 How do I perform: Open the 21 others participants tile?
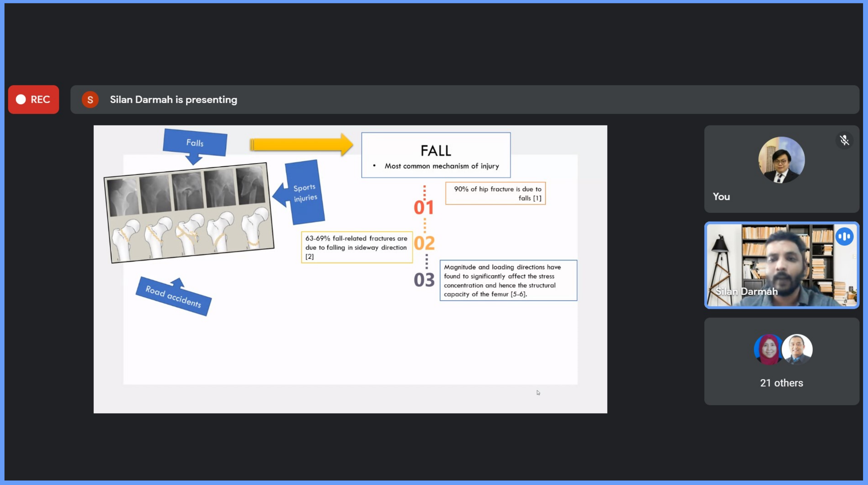click(781, 383)
